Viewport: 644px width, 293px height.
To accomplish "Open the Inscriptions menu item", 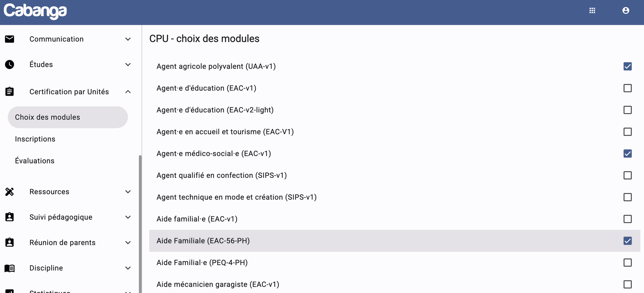I will pyautogui.click(x=35, y=139).
